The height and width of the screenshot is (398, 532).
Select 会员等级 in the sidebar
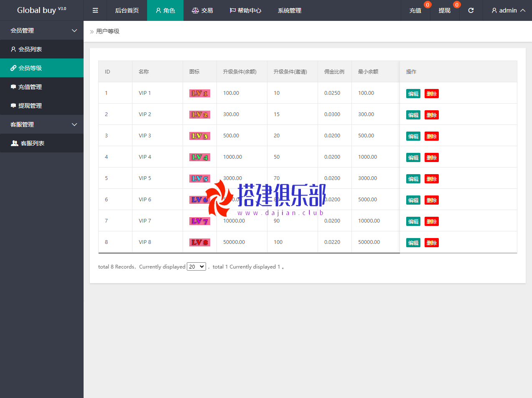(42, 68)
